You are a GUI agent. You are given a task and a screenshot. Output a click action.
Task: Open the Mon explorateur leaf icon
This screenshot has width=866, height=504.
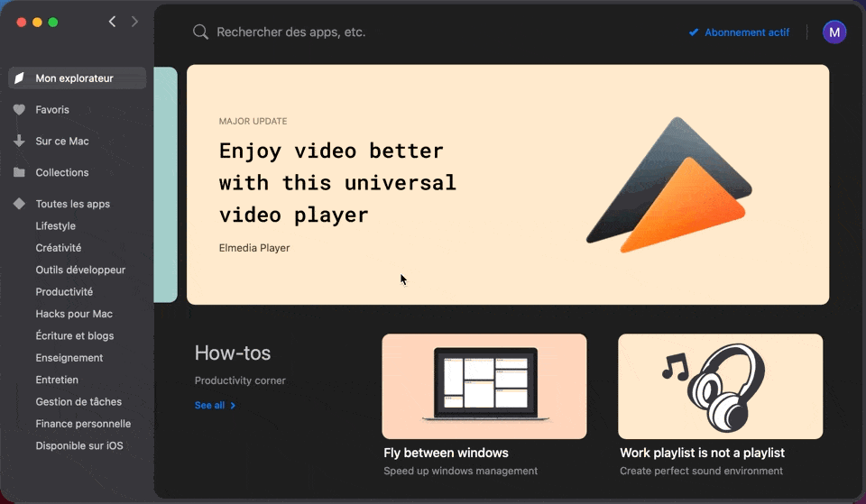point(19,78)
